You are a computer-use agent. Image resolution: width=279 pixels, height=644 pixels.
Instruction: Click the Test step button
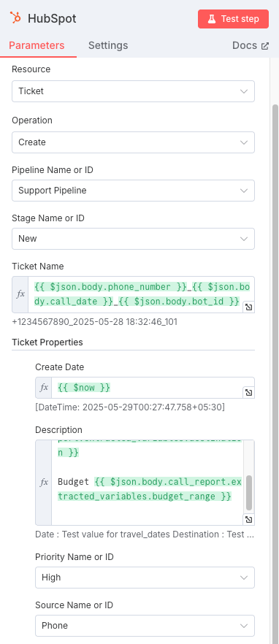tap(233, 19)
